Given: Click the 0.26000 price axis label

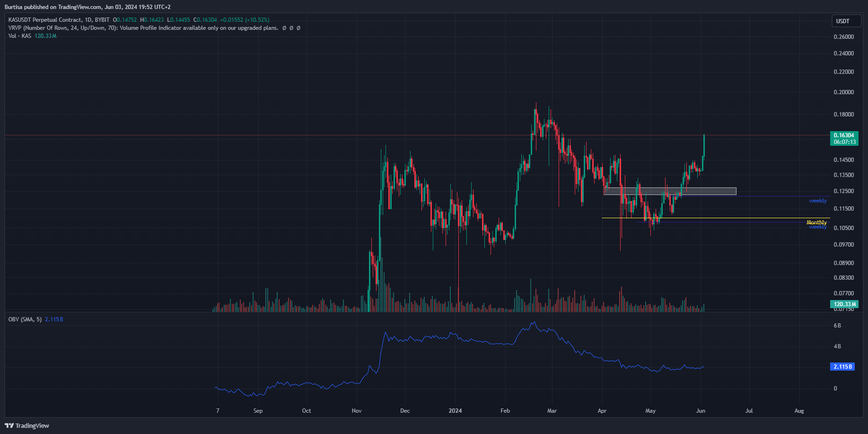Looking at the screenshot, I should (x=844, y=37).
